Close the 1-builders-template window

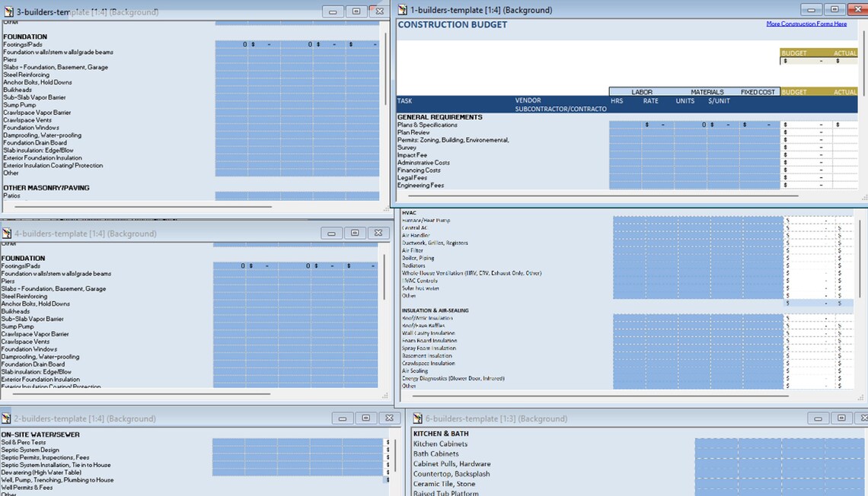(857, 9)
